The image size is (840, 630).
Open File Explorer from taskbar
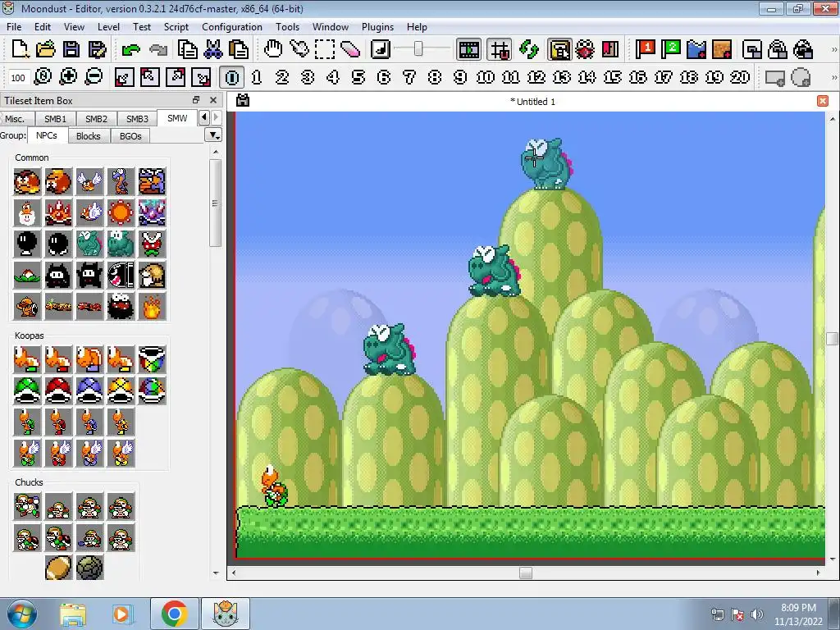pyautogui.click(x=73, y=614)
